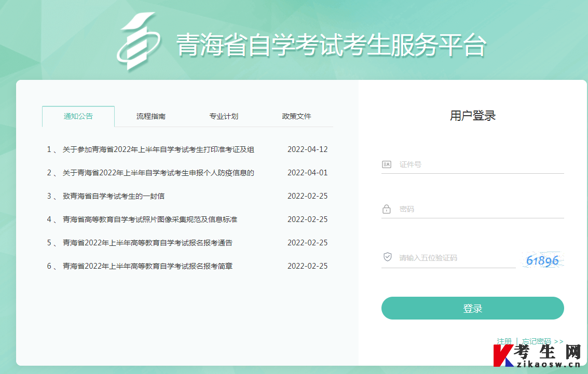Open notice 2 about 申报个人防疫信息

[x=158, y=173]
